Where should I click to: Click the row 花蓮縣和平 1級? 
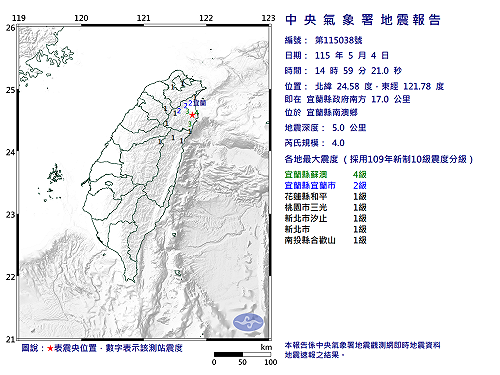(x=326, y=196)
